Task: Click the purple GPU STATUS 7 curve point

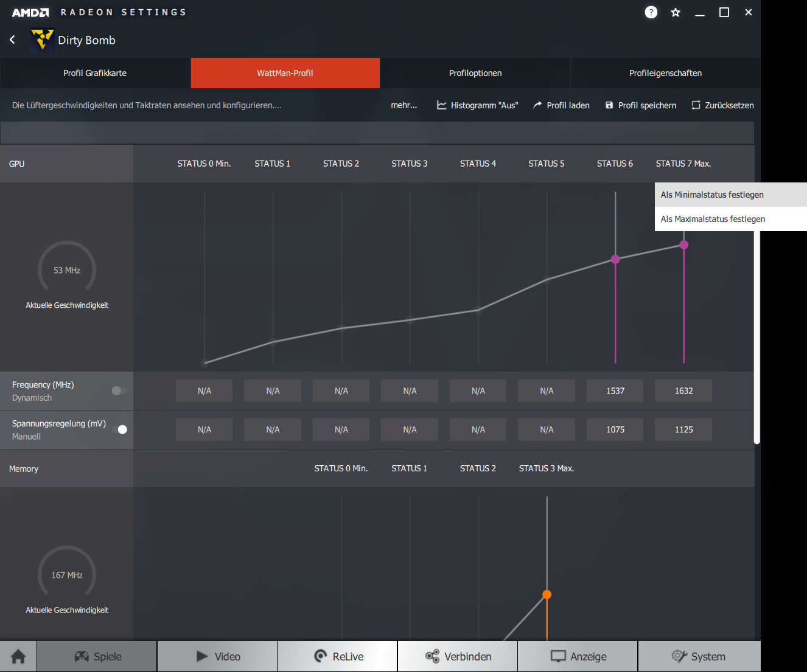Action: point(684,244)
